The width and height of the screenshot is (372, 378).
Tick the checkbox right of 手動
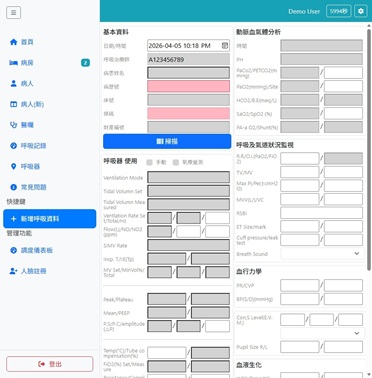point(176,162)
